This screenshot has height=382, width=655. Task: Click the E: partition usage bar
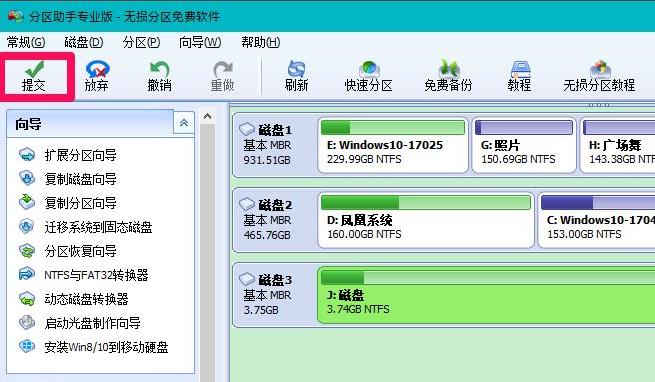[393, 127]
